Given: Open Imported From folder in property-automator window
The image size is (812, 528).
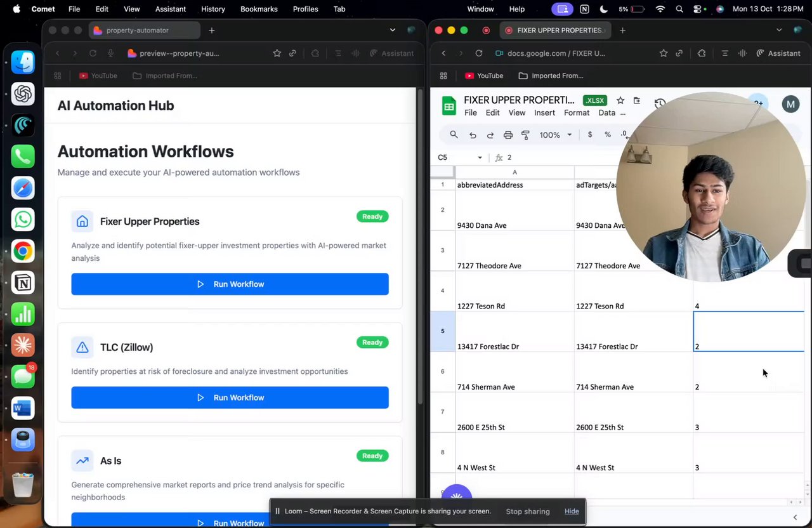Looking at the screenshot, I should coord(165,76).
